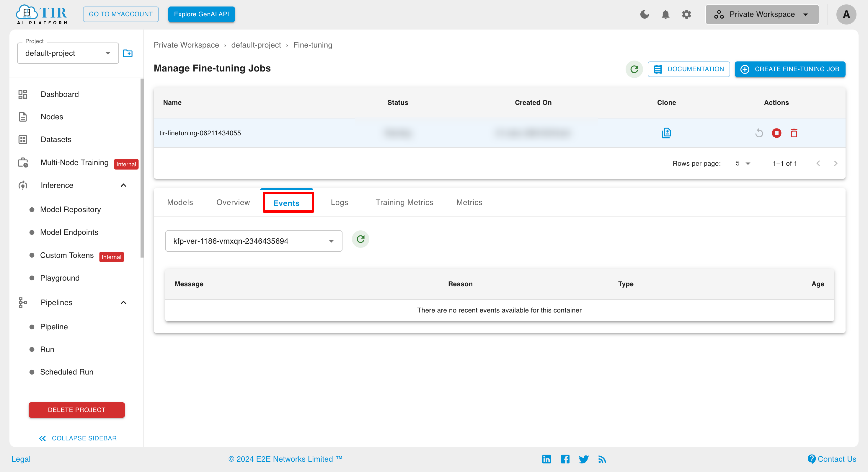
Task: Open rows per page dropdown
Action: (743, 163)
